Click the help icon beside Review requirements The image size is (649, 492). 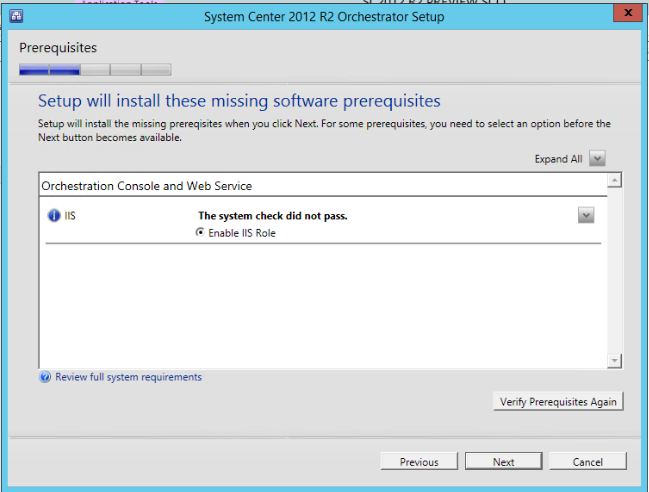45,377
